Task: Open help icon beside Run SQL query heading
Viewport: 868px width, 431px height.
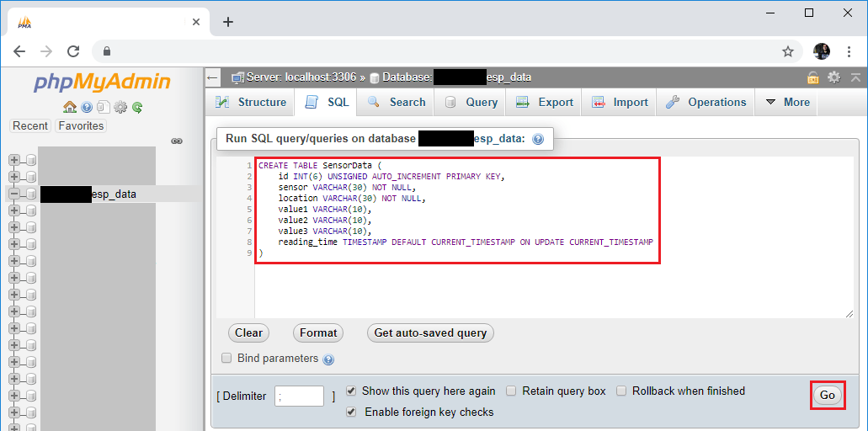Action: click(x=537, y=140)
